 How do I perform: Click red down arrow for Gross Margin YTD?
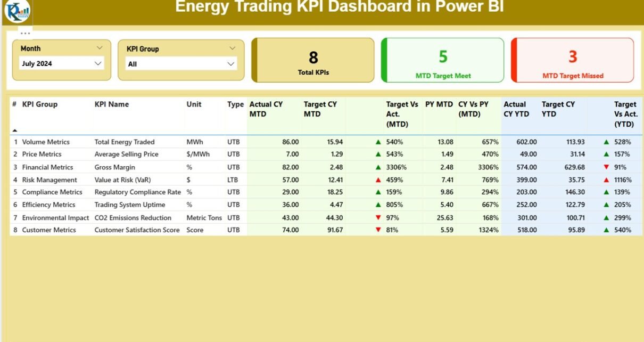pos(606,167)
